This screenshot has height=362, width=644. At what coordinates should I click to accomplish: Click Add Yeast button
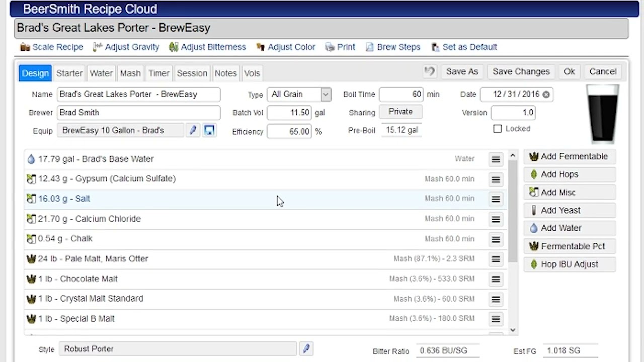coord(569,210)
